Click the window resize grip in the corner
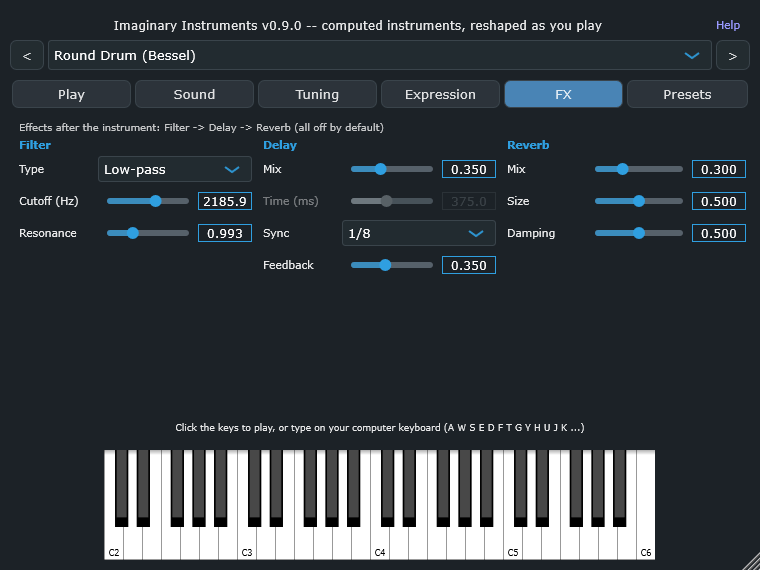The height and width of the screenshot is (570, 760). pos(751,561)
